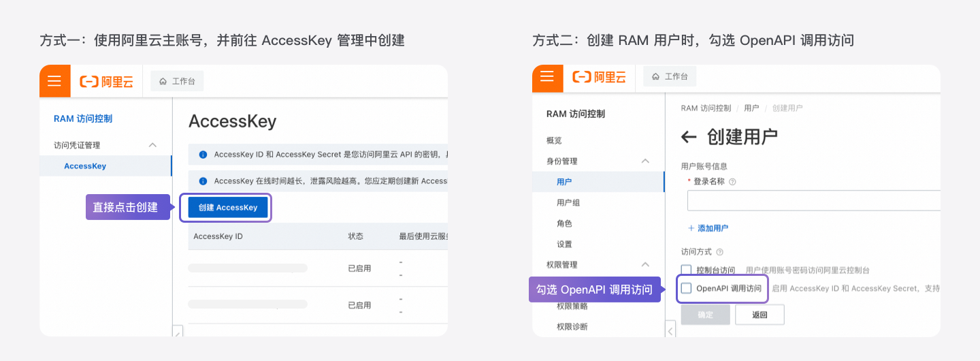Click 创建用户 breadcrumb text
This screenshot has width=980, height=361.
(x=788, y=108)
